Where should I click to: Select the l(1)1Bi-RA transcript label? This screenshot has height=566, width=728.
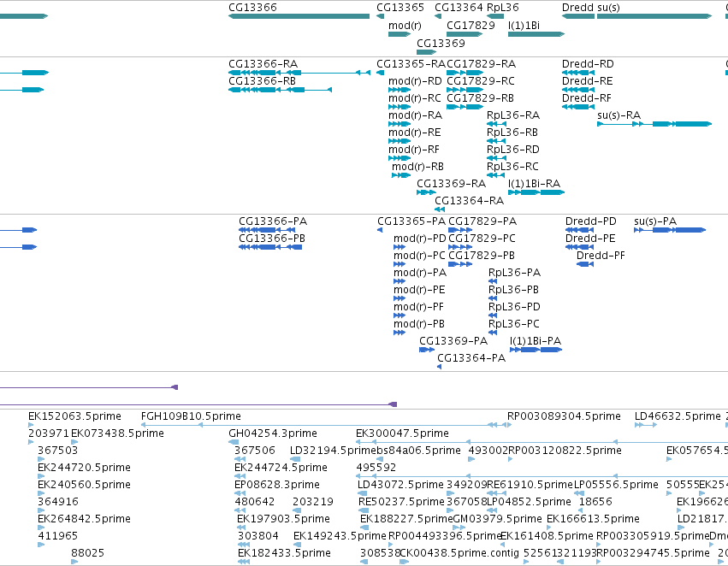(534, 184)
